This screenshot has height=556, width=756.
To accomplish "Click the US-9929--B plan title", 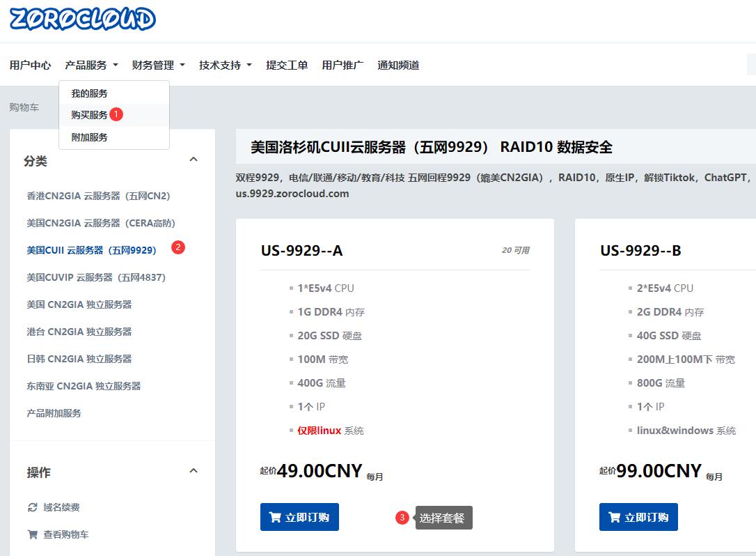I will click(x=640, y=251).
